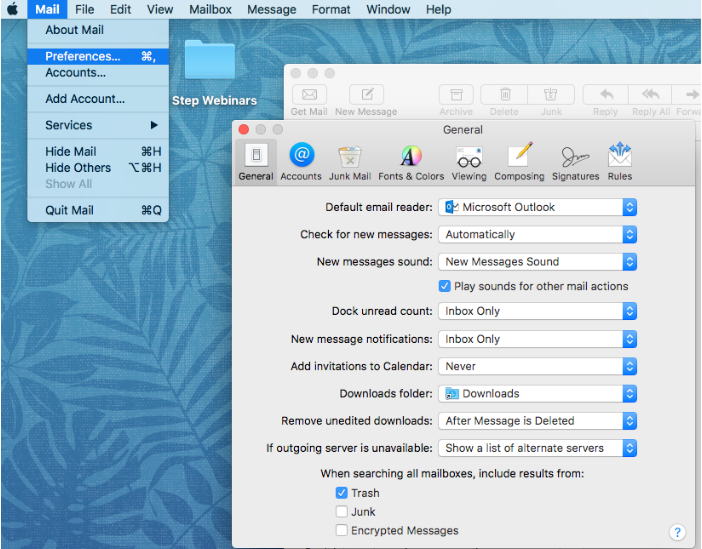Open the Default email reader dropdown
Screen dimensions: 702x549
tap(537, 207)
